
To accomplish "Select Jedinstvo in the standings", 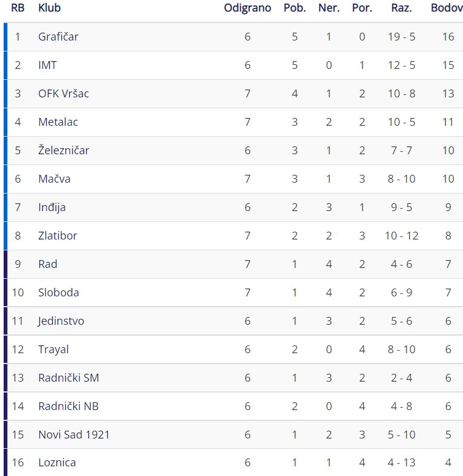I will click(x=61, y=321).
